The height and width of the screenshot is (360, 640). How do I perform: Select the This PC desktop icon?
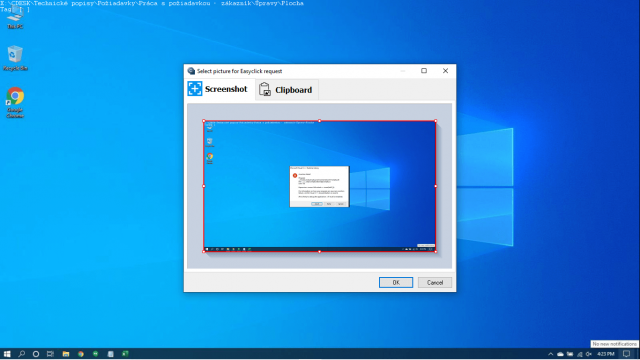pyautogui.click(x=15, y=18)
